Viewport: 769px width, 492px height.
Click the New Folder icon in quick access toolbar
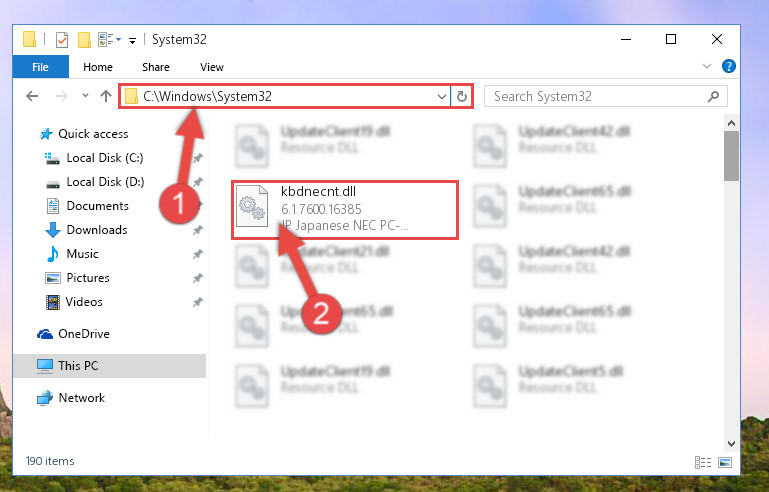point(84,40)
